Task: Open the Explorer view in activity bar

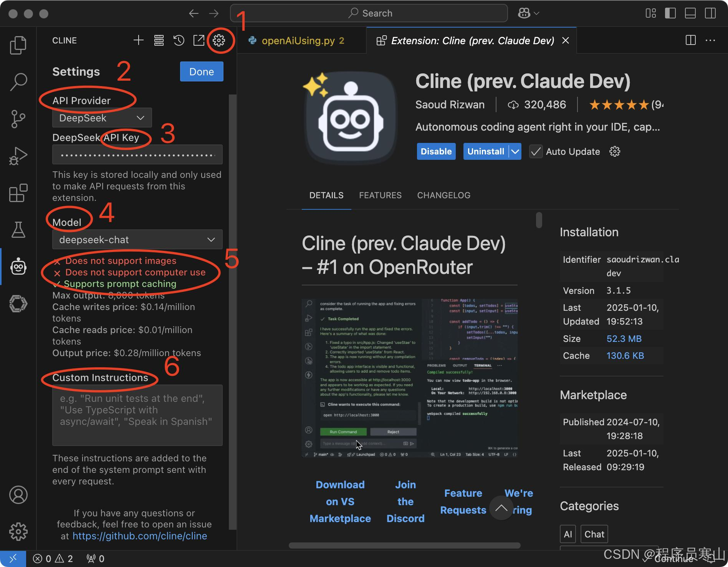Action: pyautogui.click(x=18, y=45)
